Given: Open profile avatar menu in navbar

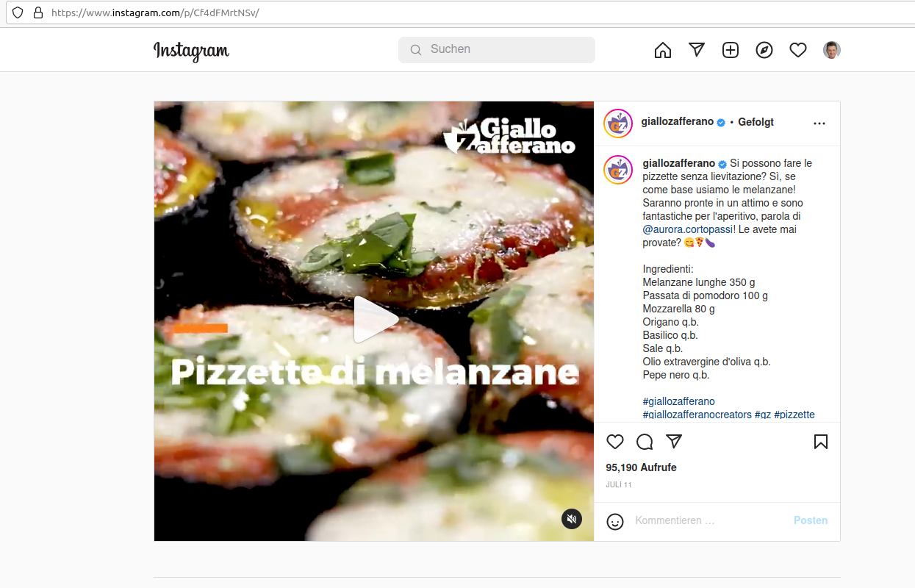Looking at the screenshot, I should click(832, 50).
